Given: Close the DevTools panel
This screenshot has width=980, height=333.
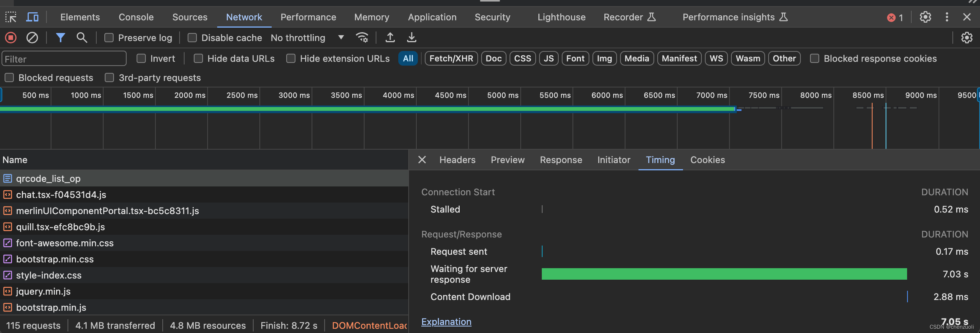Looking at the screenshot, I should [x=967, y=17].
